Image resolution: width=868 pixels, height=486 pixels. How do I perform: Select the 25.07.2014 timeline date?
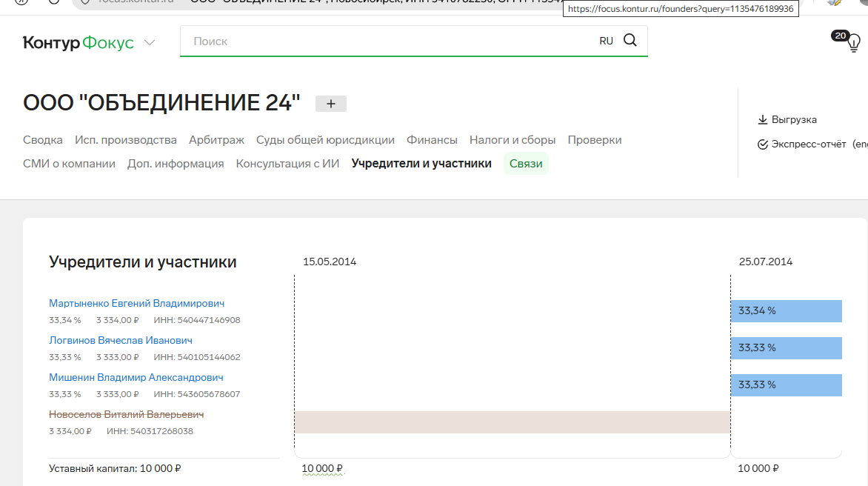[765, 262]
